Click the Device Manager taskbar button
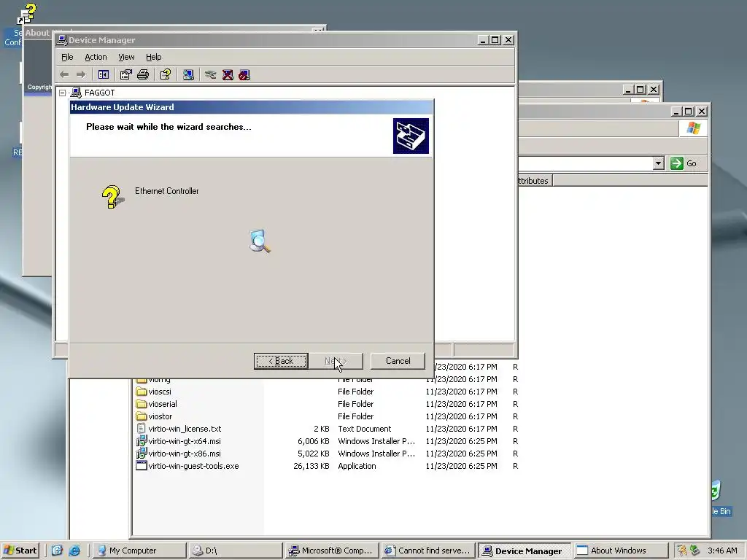This screenshot has height=560, width=747. click(x=525, y=551)
